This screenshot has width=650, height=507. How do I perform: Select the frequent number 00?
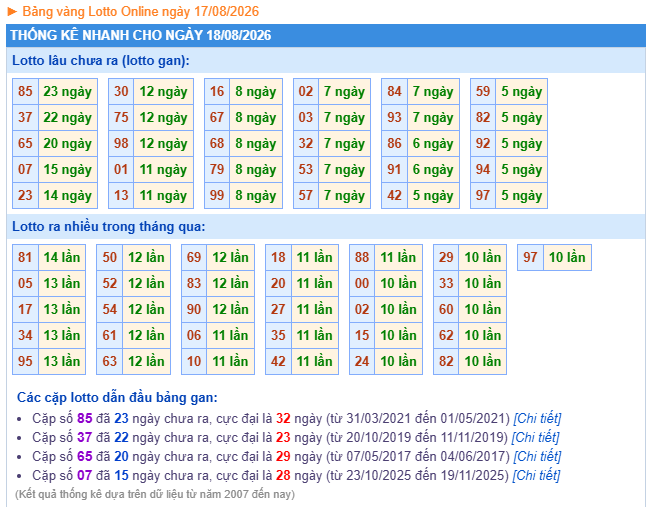pos(362,283)
